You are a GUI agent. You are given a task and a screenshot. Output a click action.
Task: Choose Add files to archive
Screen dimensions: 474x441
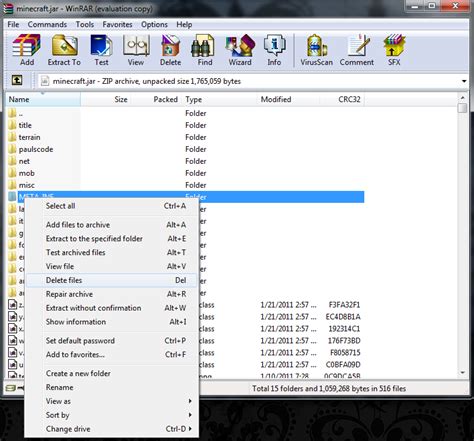112,225
